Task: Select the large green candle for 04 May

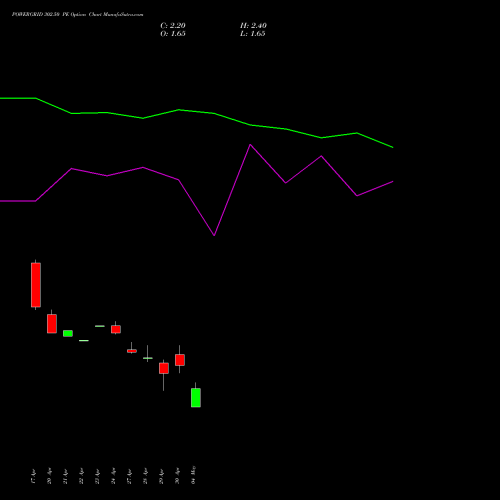Action: [196, 398]
